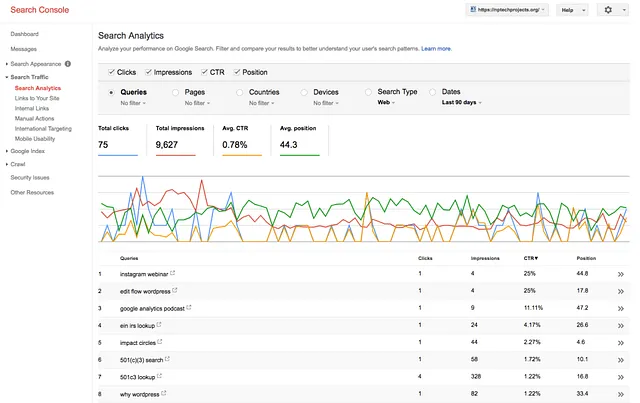The image size is (640, 403).
Task: Open the instagram webinar query
Action: pyautogui.click(x=144, y=274)
